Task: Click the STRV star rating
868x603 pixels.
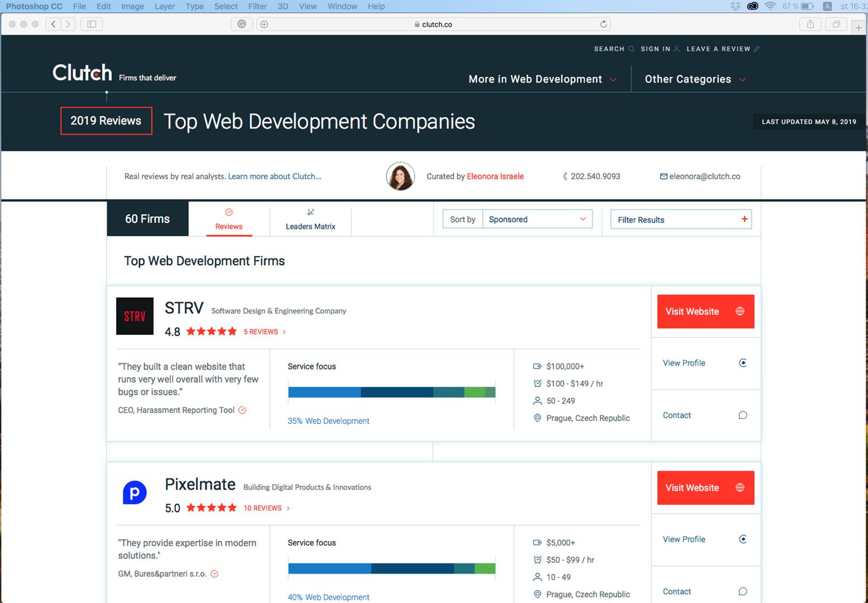Action: point(211,332)
